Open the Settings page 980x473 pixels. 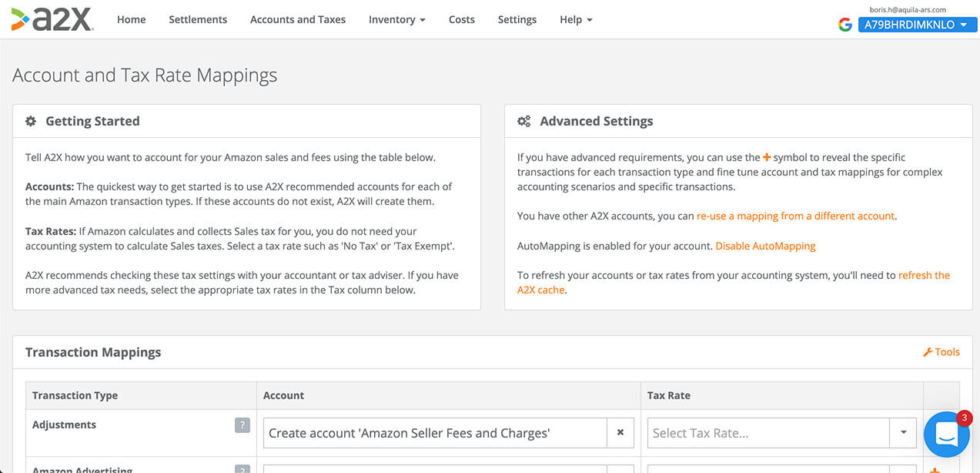click(517, 19)
